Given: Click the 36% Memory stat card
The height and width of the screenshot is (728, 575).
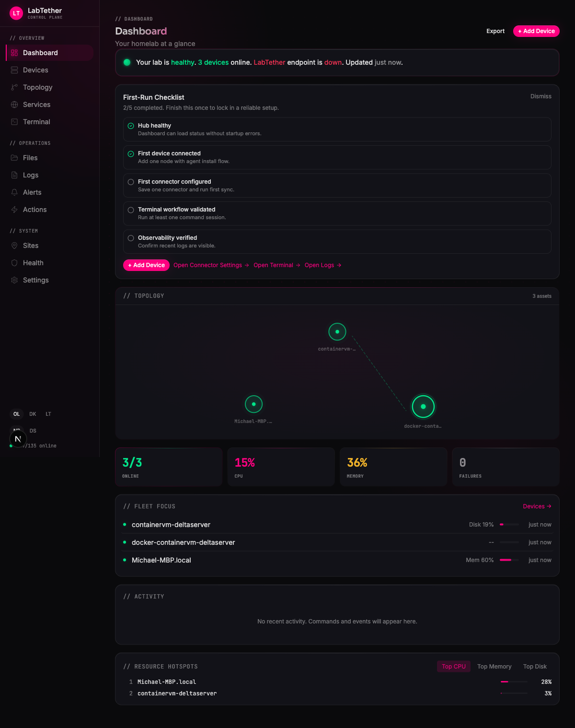Looking at the screenshot, I should [x=393, y=467].
